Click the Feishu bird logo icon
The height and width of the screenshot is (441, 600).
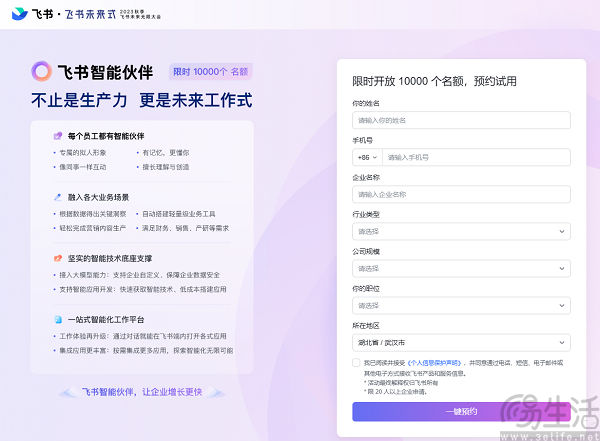pyautogui.click(x=20, y=14)
